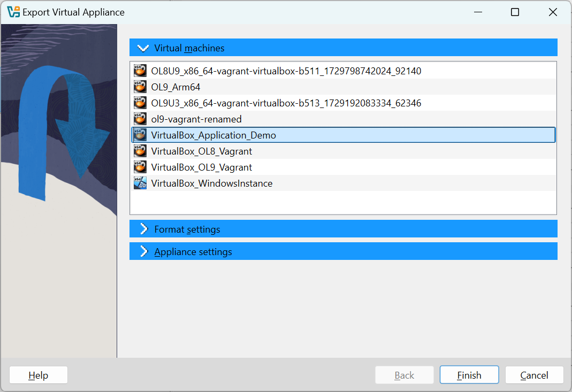
Task: Click the OS icon for OL9U3_x86_64-vagrant-virtualbox-b513
Action: [140, 103]
